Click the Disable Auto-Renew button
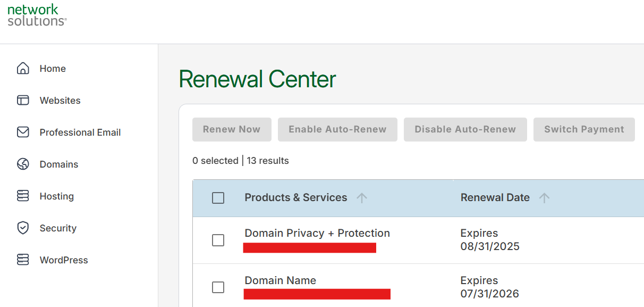The width and height of the screenshot is (644, 307). (x=465, y=129)
